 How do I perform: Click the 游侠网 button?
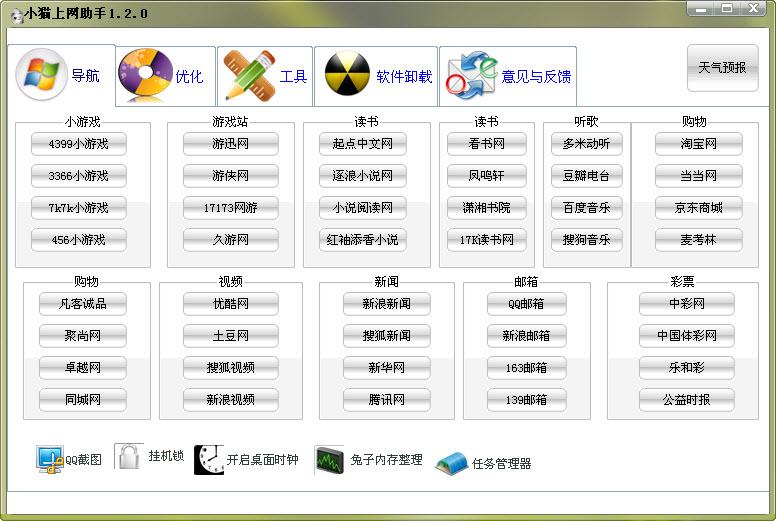tap(231, 176)
